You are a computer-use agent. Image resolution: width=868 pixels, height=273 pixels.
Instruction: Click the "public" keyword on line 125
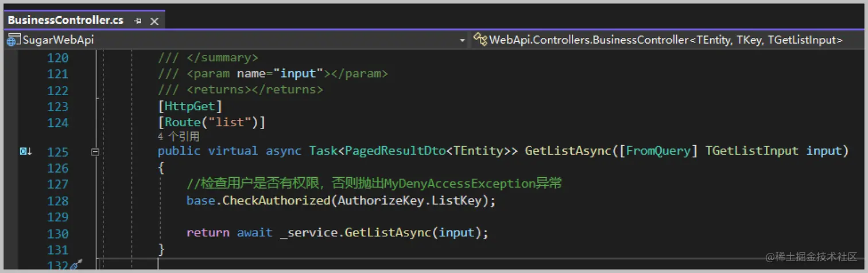179,151
